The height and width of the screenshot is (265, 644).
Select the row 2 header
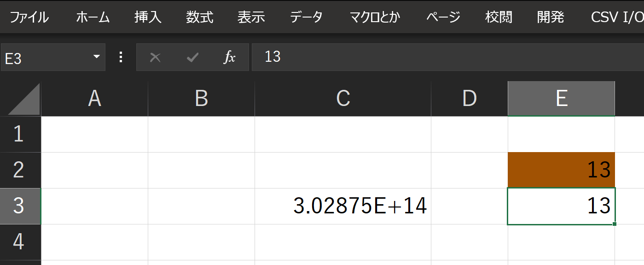tap(20, 170)
